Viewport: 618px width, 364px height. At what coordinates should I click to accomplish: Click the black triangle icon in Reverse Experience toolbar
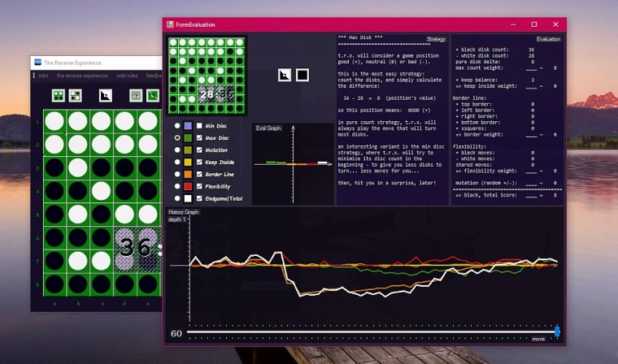(105, 96)
